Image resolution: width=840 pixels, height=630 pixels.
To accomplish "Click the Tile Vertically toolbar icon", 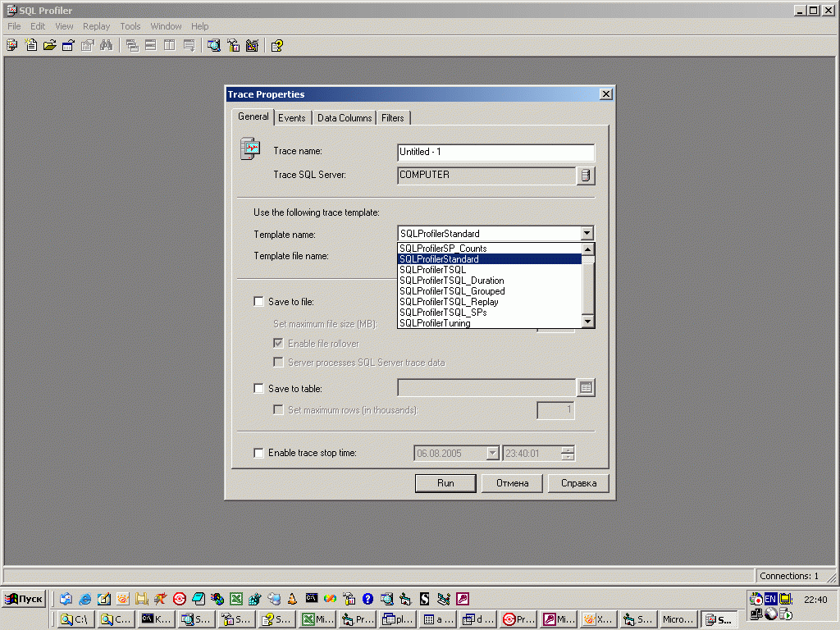I will (169, 46).
